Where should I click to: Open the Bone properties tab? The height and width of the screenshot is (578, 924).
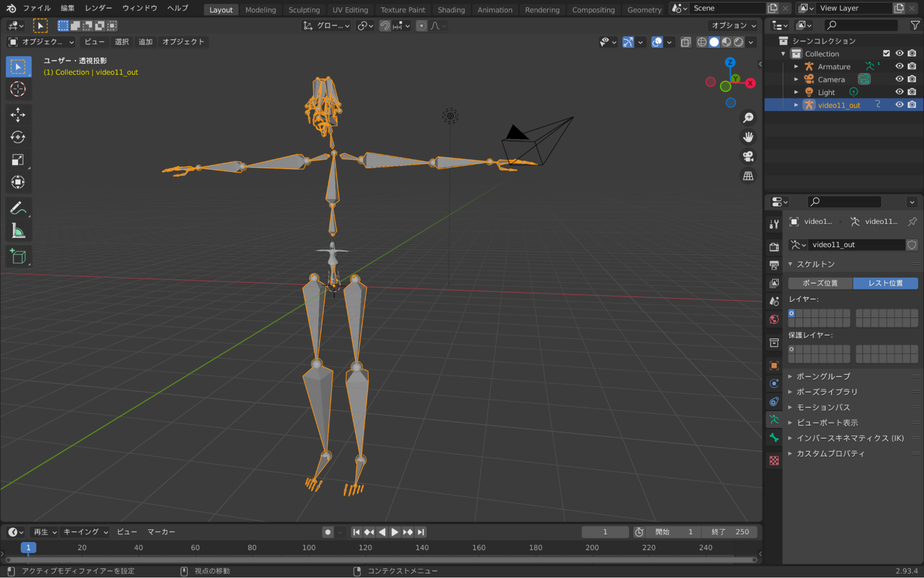pyautogui.click(x=774, y=437)
